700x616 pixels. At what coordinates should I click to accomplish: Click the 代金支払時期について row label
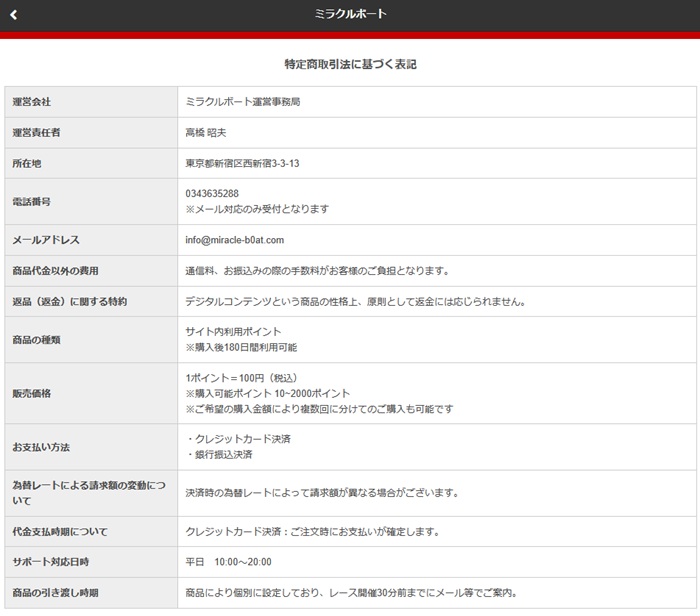[59, 531]
